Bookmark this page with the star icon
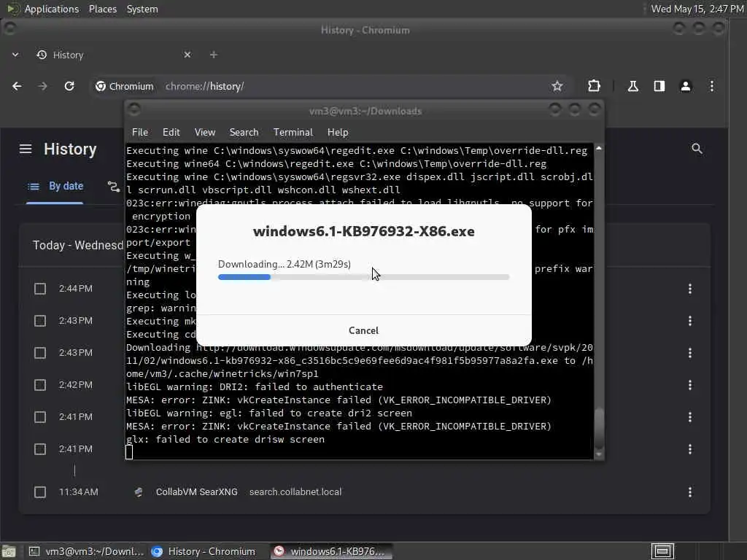This screenshot has height=560, width=747. [x=557, y=86]
